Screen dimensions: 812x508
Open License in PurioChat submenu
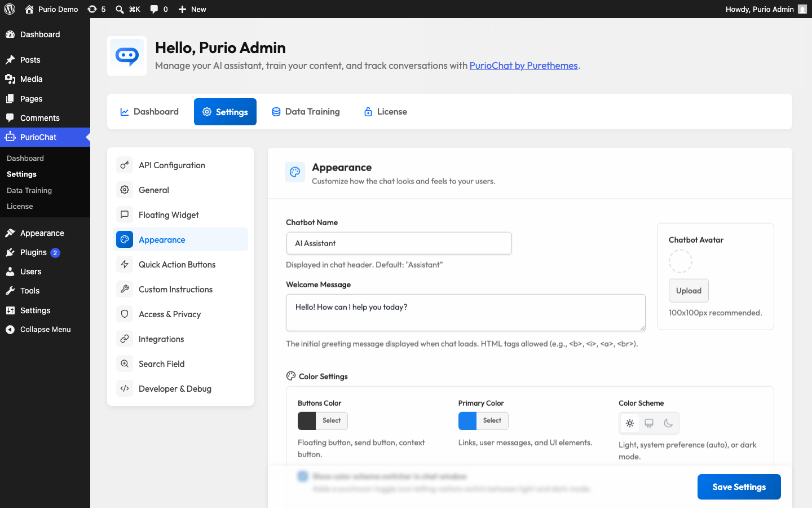coord(20,207)
